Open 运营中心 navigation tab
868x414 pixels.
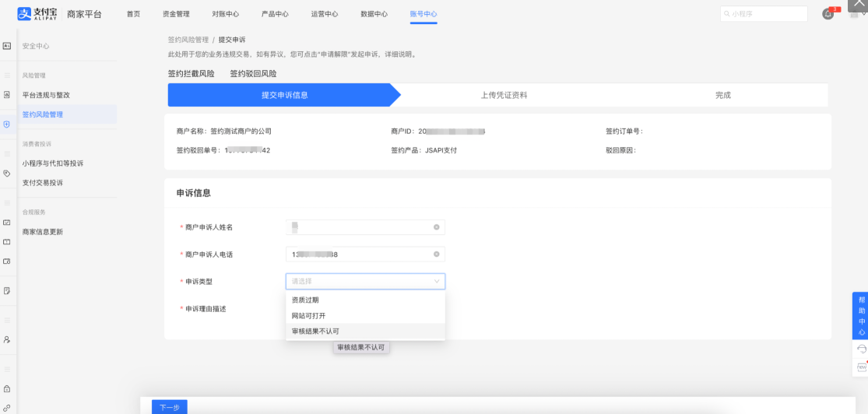(325, 14)
